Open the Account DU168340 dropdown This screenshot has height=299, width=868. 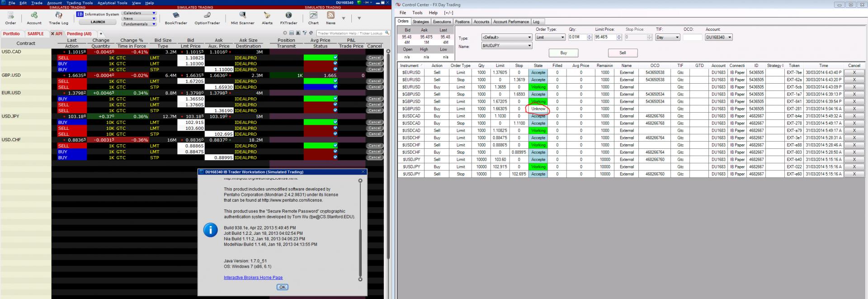(x=719, y=37)
